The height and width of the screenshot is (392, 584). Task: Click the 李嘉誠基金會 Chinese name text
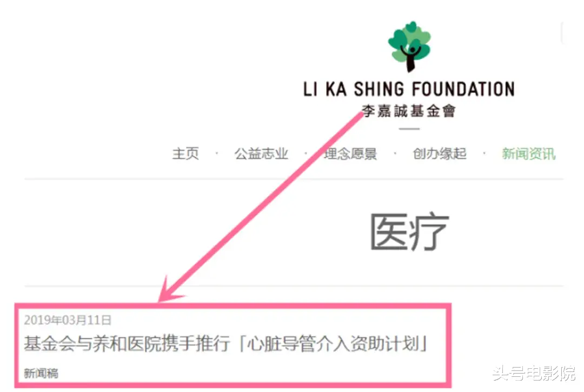409,111
